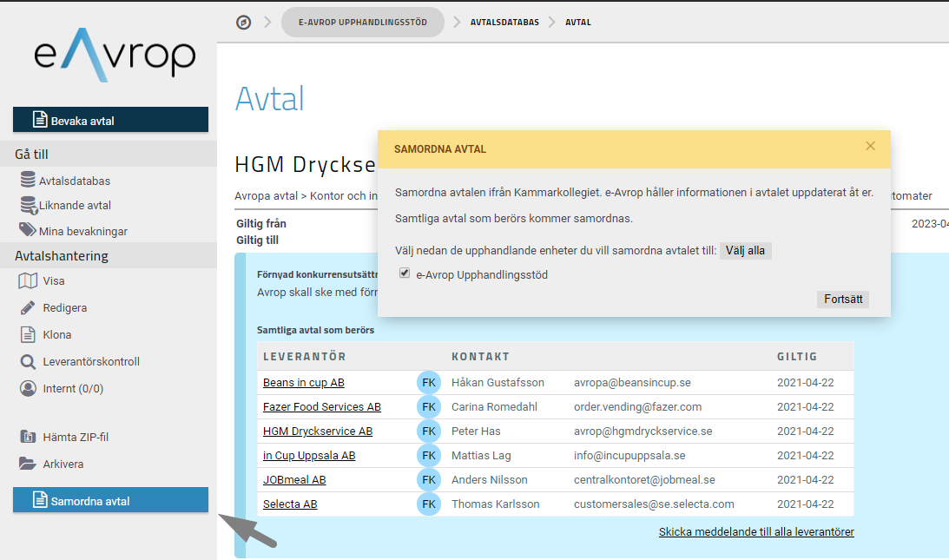Open Selecta AB supplier link

pyautogui.click(x=290, y=504)
